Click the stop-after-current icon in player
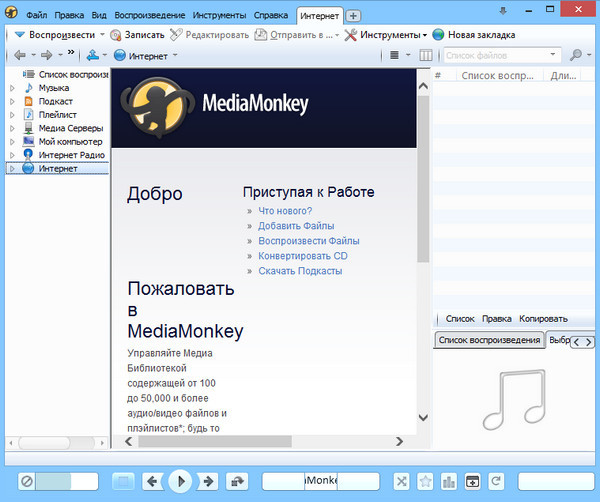Image resolution: width=600 pixels, height=502 pixels. (27, 481)
